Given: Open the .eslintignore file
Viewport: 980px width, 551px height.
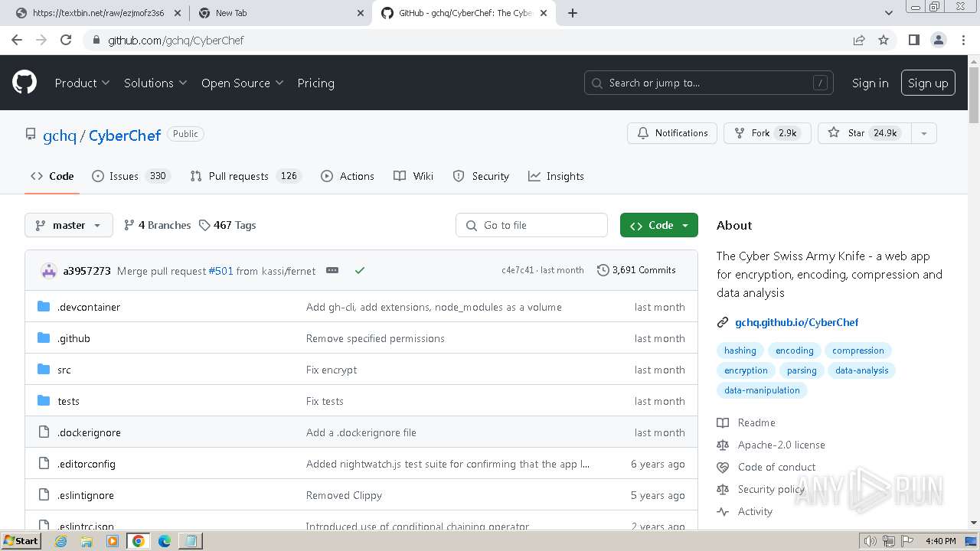Looking at the screenshot, I should (x=86, y=495).
